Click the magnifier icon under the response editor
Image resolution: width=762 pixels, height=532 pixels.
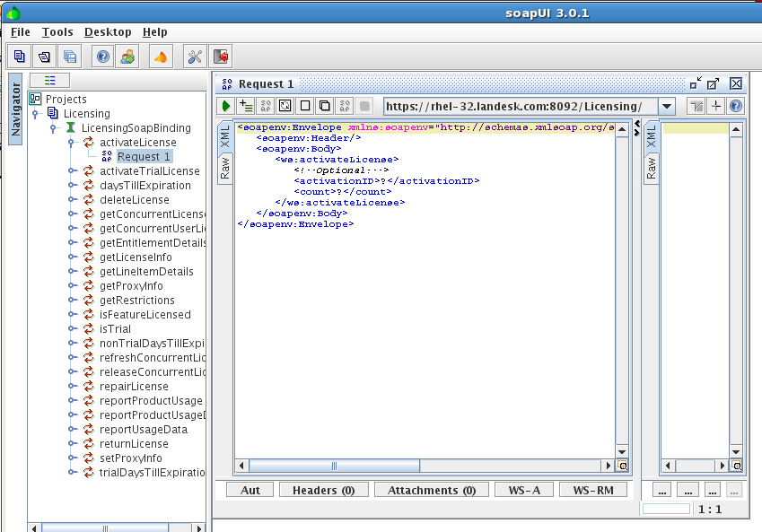point(737,466)
